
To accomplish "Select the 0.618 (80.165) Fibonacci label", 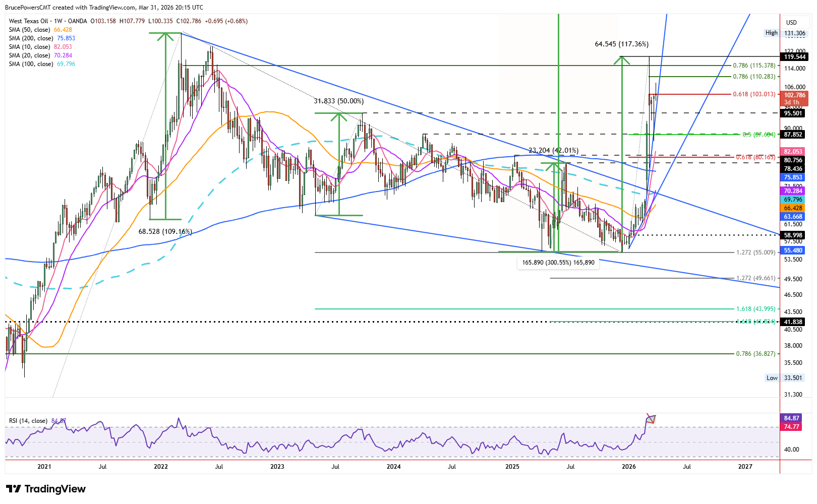I will click(755, 157).
